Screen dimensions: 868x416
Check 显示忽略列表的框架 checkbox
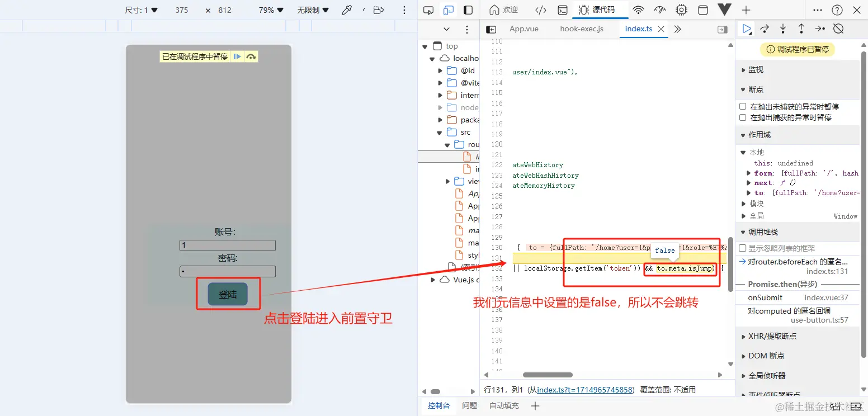743,248
